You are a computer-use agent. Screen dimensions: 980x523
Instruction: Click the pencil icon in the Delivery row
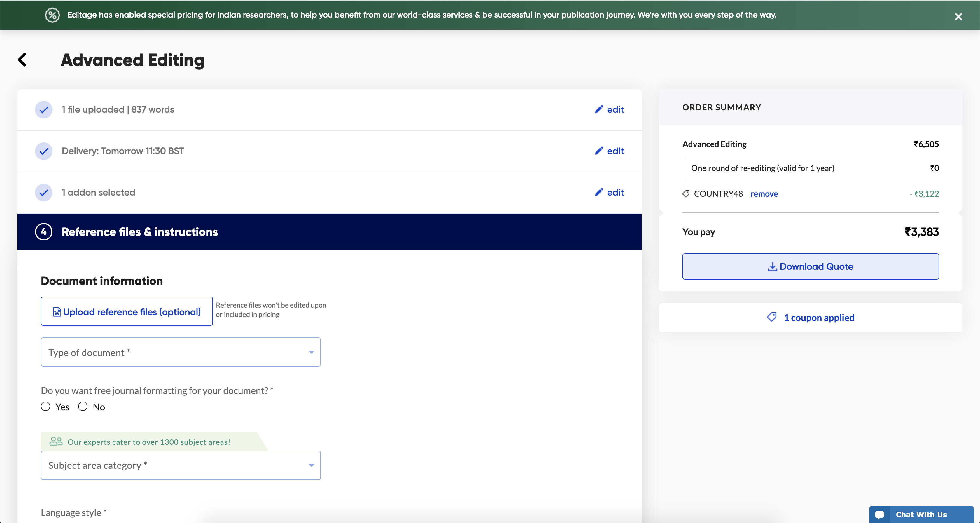[x=599, y=151]
